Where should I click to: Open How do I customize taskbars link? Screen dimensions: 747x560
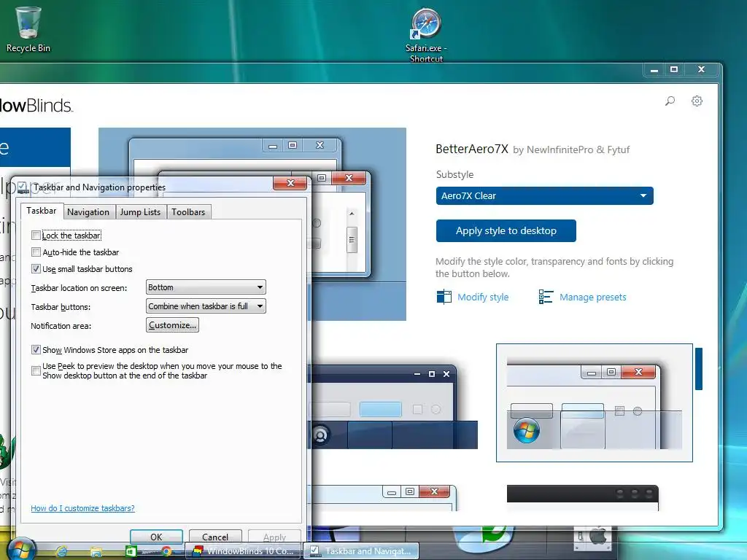pyautogui.click(x=83, y=508)
